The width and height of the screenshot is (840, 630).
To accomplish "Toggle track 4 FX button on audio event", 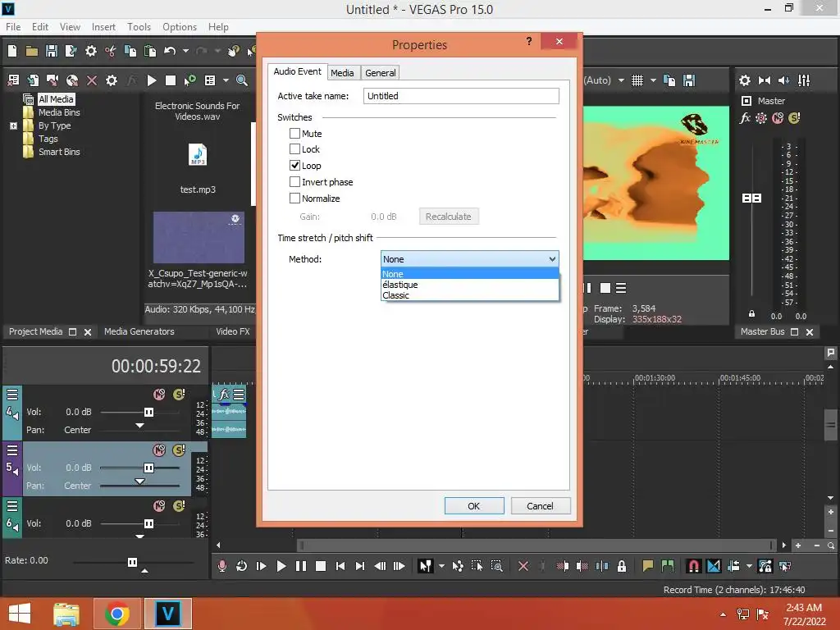I will click(224, 395).
